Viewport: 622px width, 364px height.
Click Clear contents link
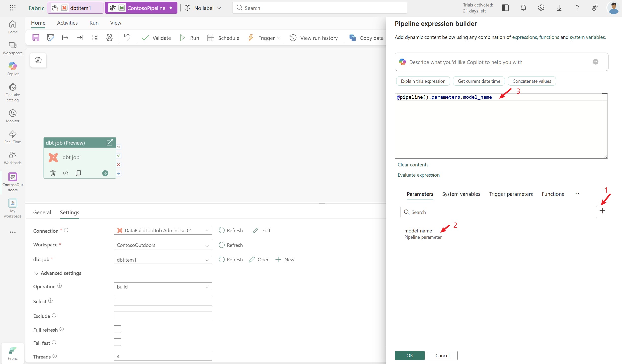pyautogui.click(x=413, y=165)
